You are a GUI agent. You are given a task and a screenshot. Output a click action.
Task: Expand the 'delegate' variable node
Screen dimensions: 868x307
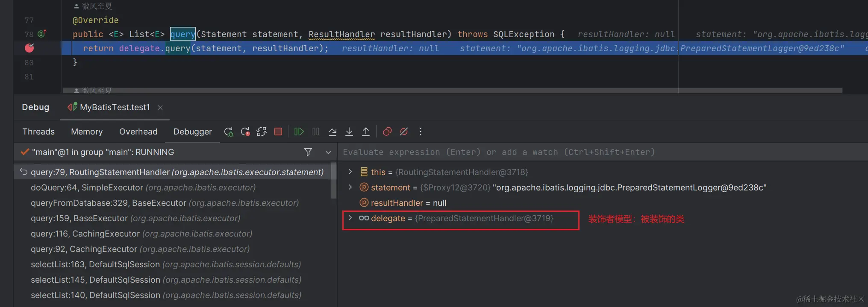coord(350,218)
